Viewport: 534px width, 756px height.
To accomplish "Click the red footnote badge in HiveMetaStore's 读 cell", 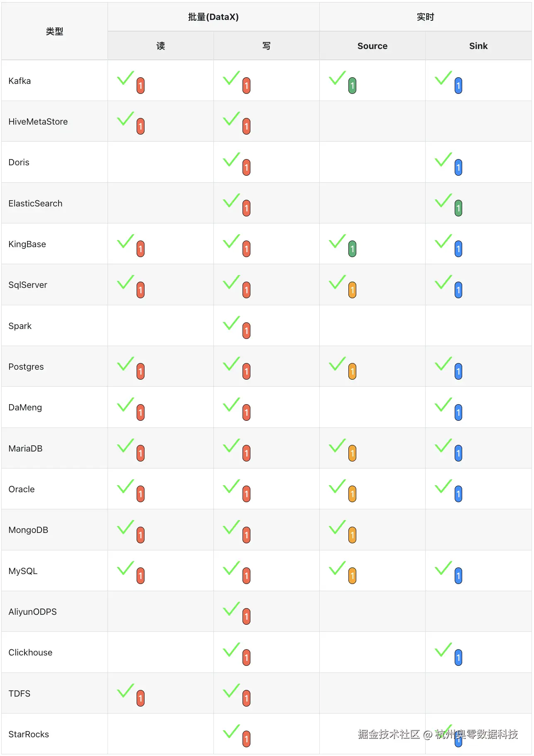I will coord(140,126).
